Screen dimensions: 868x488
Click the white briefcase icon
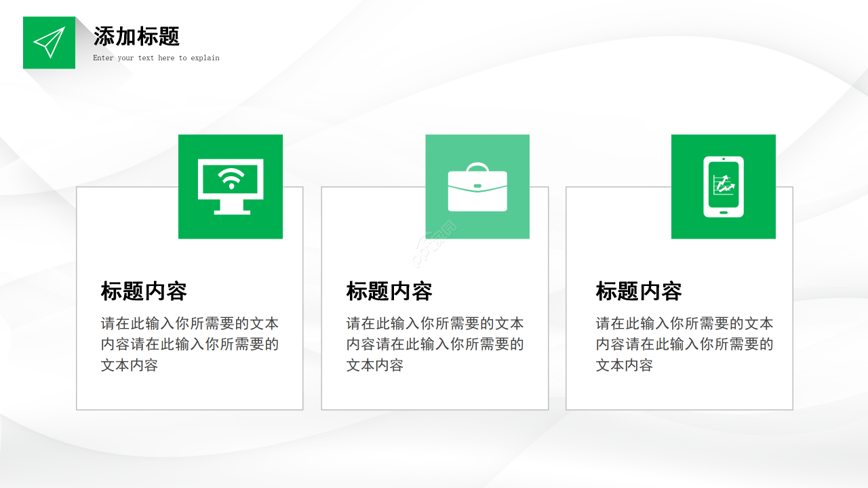click(477, 190)
